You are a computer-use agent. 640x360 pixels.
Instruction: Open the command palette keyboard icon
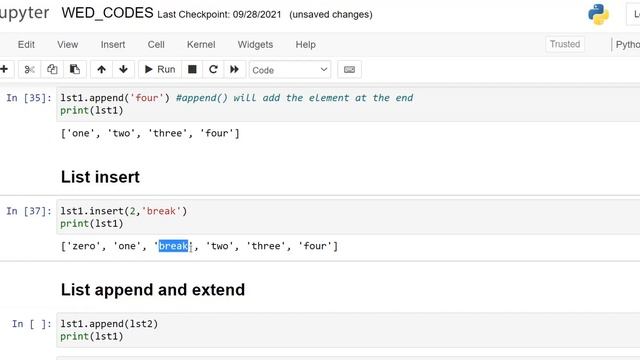[349, 69]
